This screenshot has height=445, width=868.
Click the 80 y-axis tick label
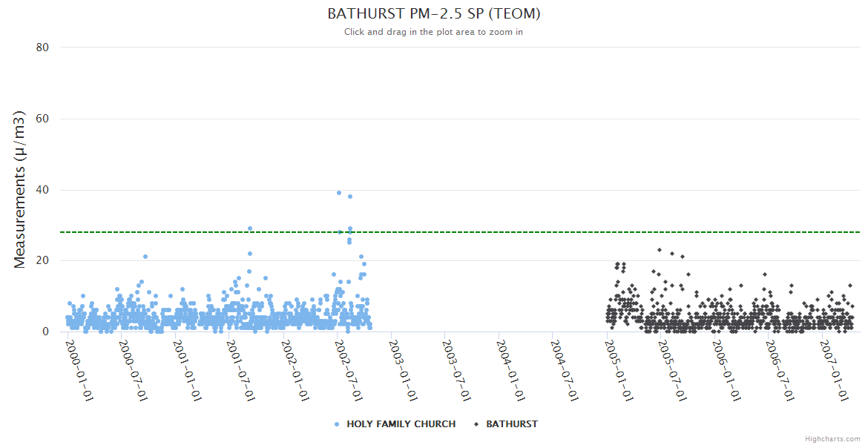[x=42, y=47]
